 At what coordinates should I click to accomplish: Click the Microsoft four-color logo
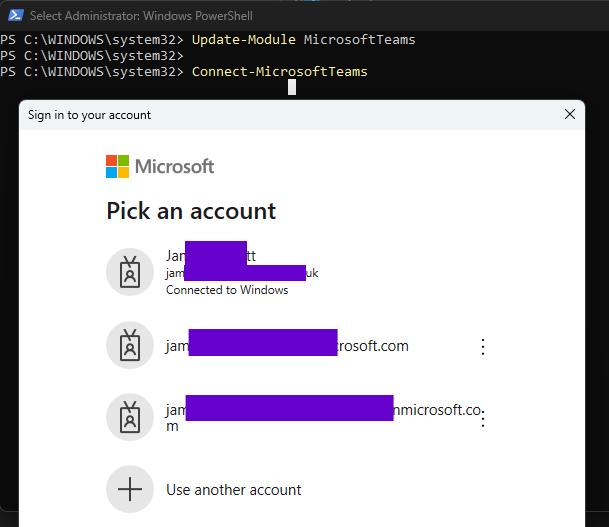tap(118, 166)
